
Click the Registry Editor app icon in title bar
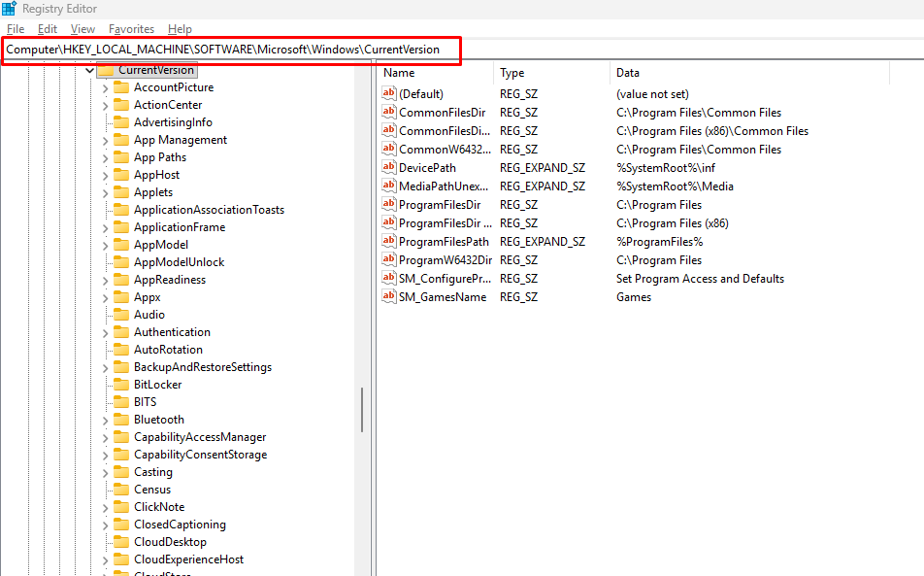[x=9, y=9]
